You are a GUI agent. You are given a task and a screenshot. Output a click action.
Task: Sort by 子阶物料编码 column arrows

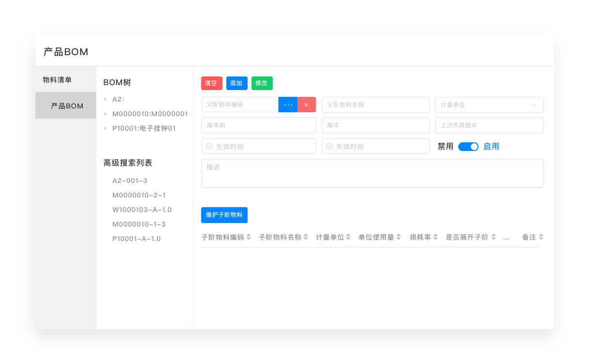[248, 237]
